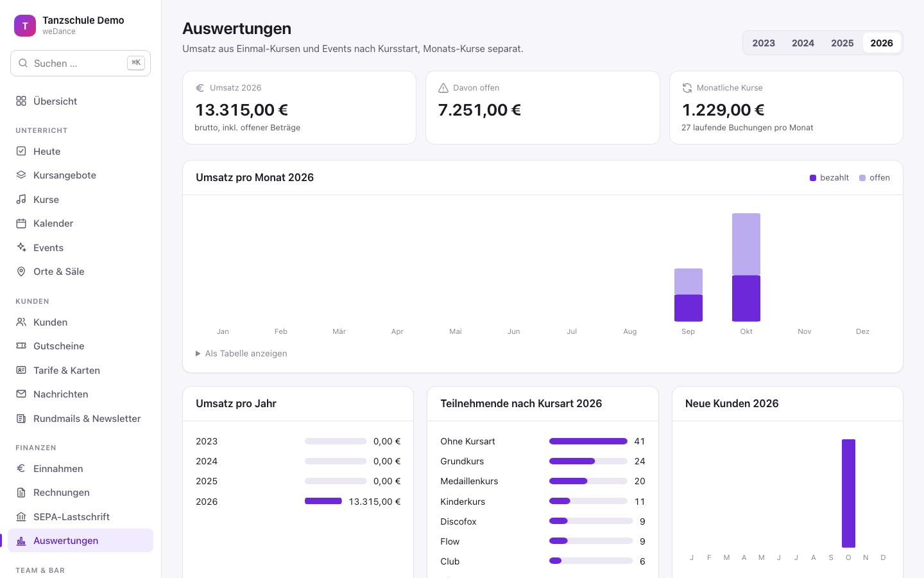
Task: Click the 7.251,00 € Davon offen value
Action: pos(479,110)
